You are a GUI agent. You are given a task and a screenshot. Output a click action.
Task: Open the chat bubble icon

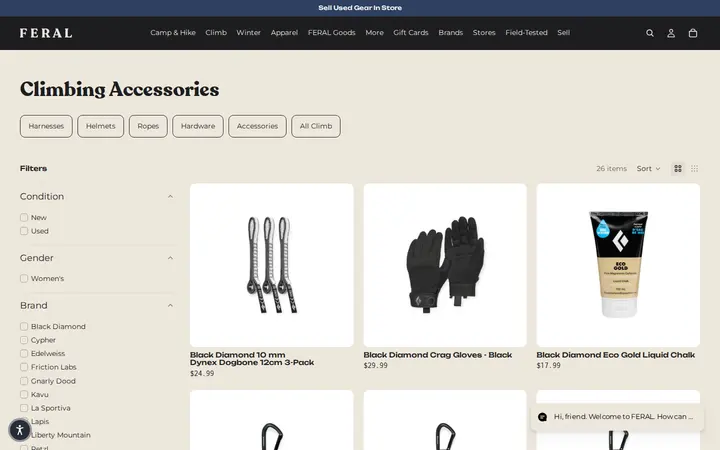click(542, 417)
